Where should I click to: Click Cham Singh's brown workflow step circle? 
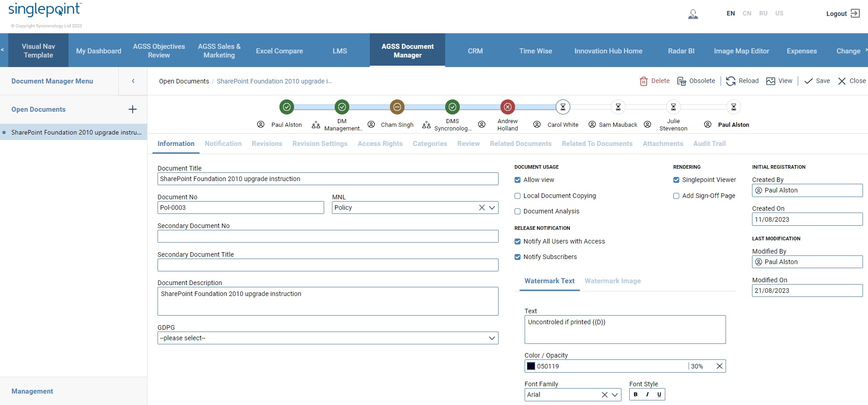397,107
